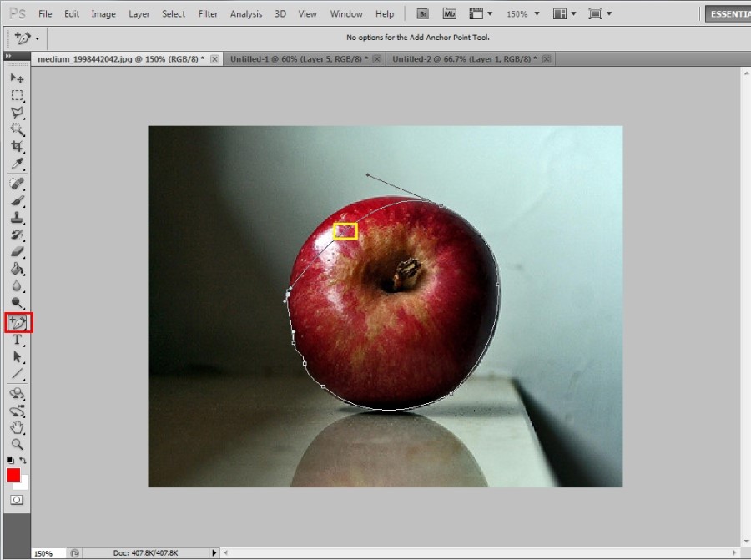Open the Filter menu
This screenshot has height=560, width=751.
click(208, 14)
